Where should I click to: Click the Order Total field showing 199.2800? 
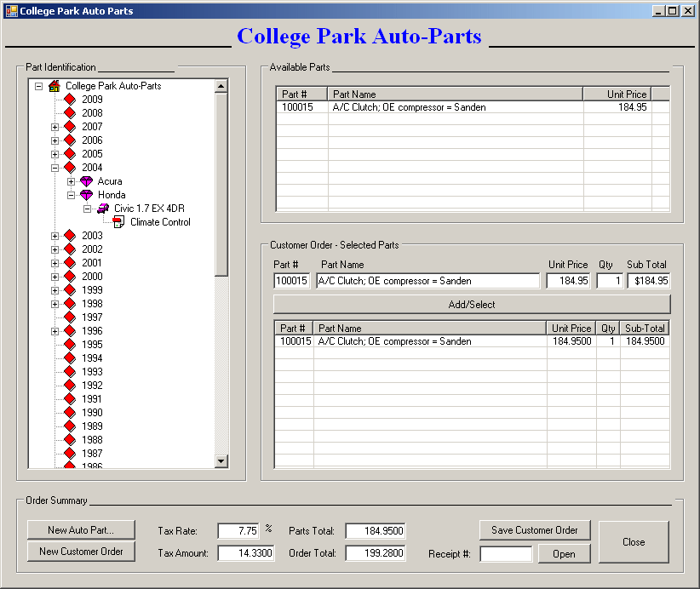tap(376, 553)
